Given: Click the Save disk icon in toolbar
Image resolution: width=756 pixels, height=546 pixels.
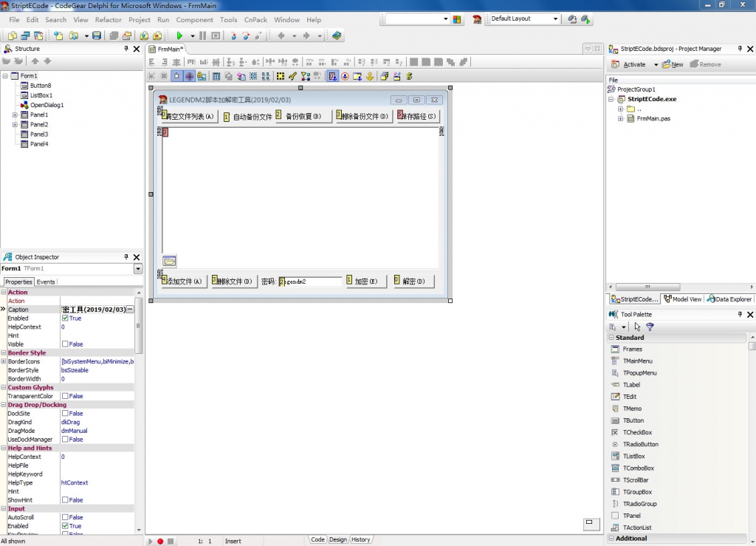Looking at the screenshot, I should 97,35.
